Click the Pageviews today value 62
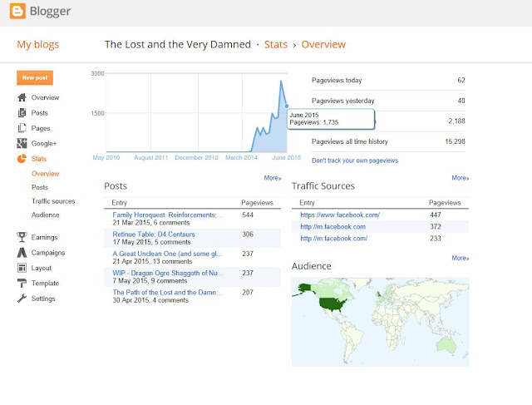The image size is (532, 405). click(461, 81)
